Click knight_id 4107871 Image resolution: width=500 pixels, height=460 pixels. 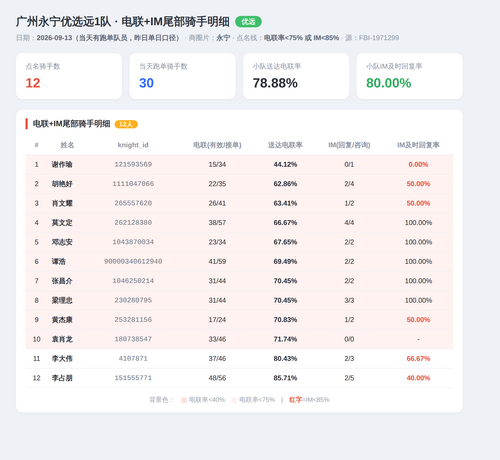(133, 358)
